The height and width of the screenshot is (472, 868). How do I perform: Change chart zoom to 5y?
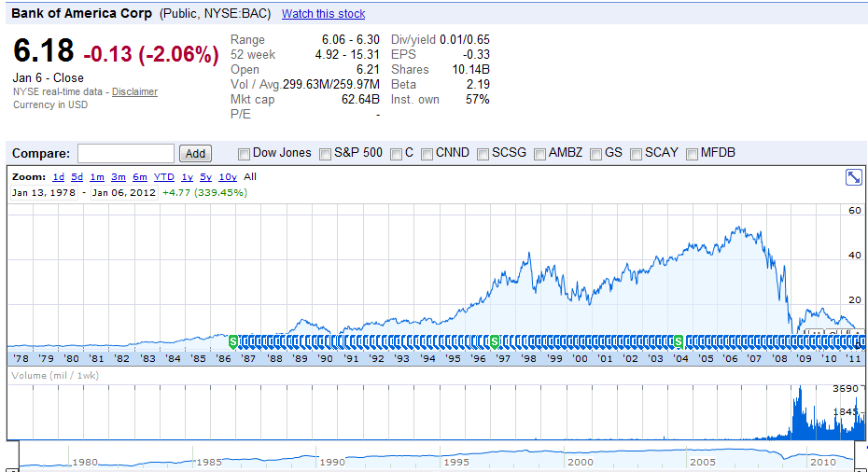point(205,177)
